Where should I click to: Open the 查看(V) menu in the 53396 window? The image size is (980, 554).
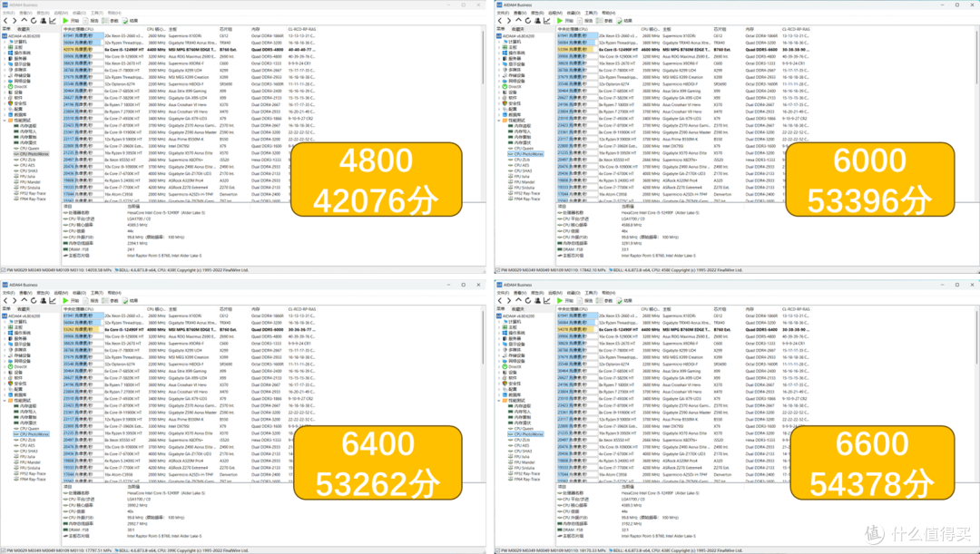[x=520, y=13]
